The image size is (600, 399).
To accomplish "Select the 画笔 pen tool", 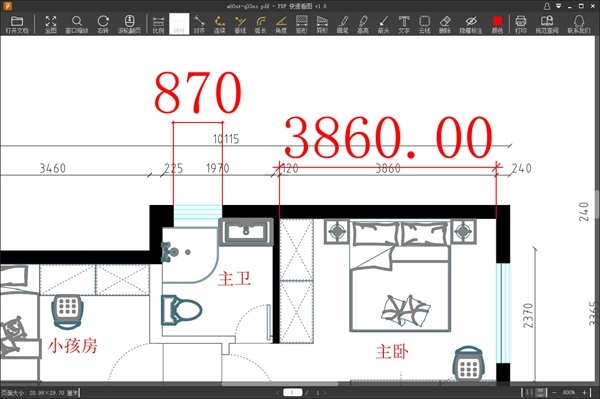I will pyautogui.click(x=343, y=24).
